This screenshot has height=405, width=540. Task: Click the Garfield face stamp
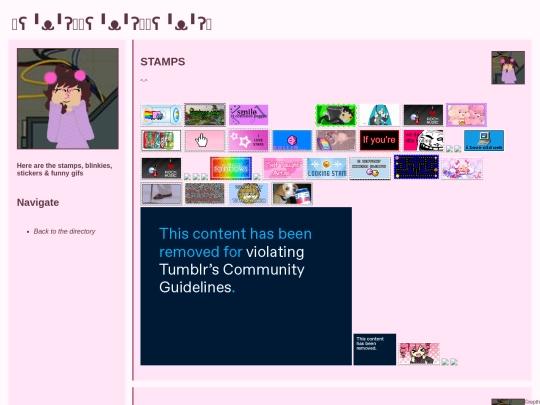(x=248, y=194)
